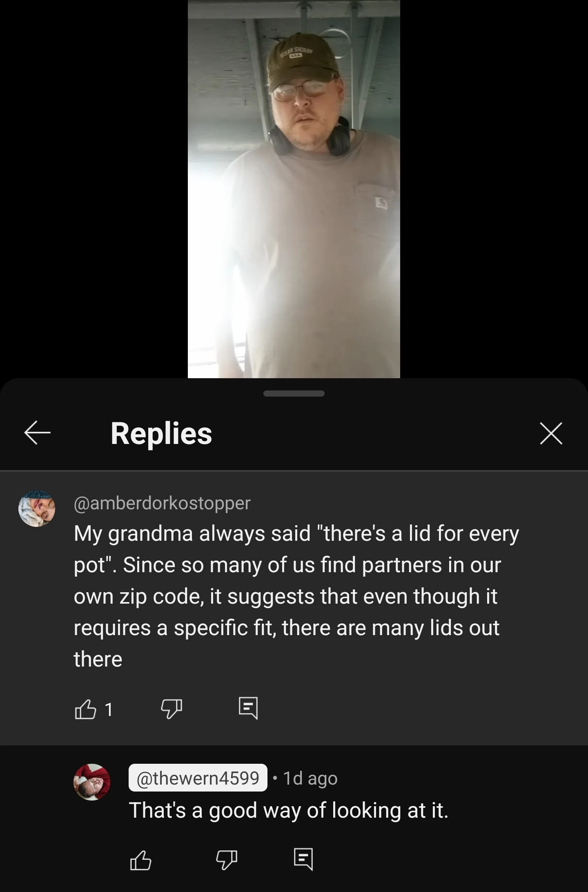Viewport: 588px width, 892px height.
Task: Tap the Replies header title
Action: click(x=161, y=433)
